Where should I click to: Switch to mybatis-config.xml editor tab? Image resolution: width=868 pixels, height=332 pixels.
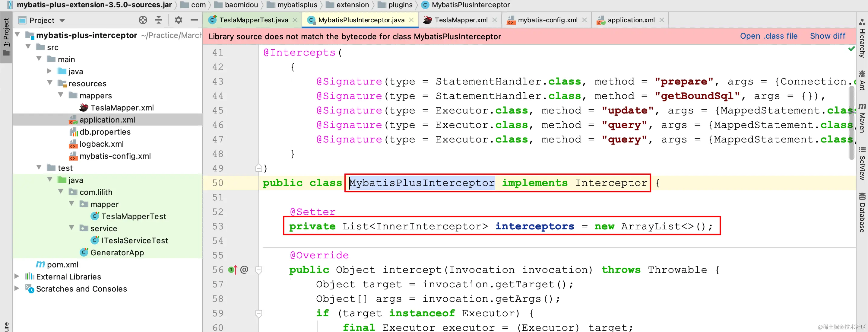[x=547, y=20]
